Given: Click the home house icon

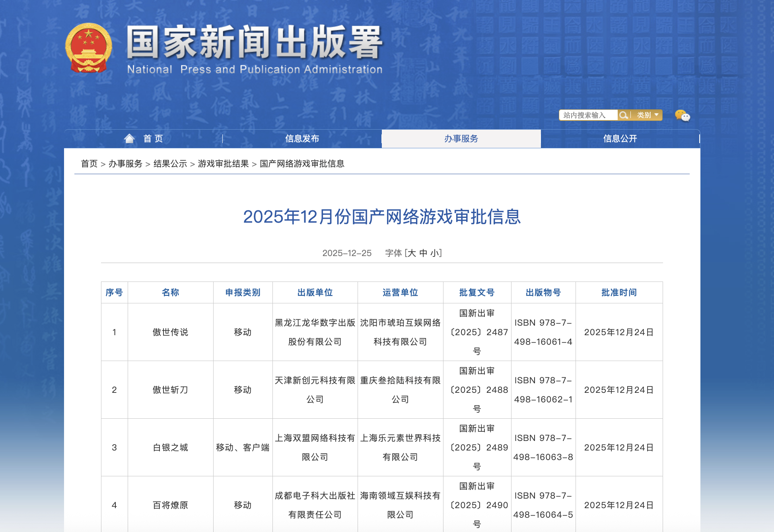Looking at the screenshot, I should click(x=129, y=138).
